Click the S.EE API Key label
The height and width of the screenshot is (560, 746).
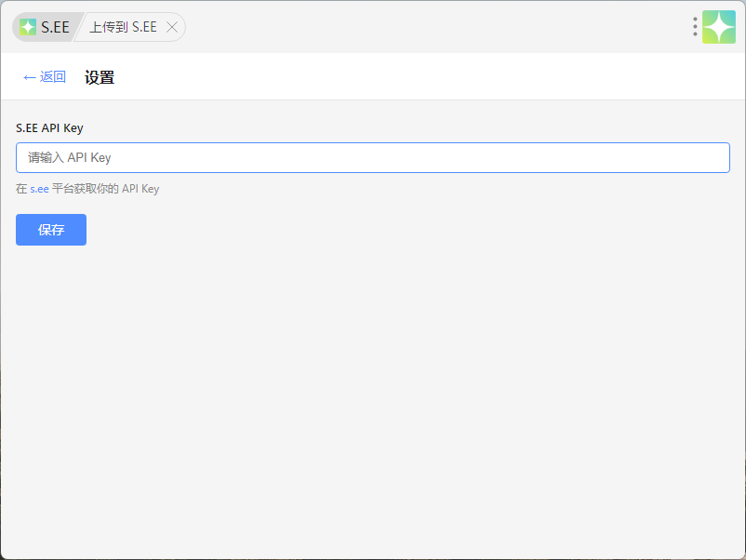coord(49,128)
